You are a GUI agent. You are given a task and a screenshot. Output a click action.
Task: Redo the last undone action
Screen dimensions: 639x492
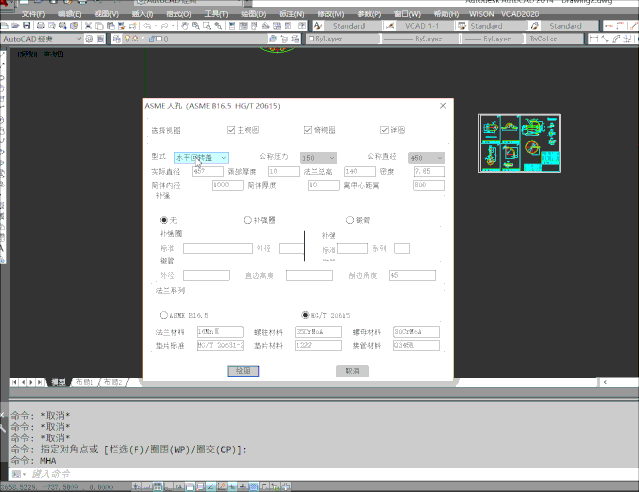click(x=164, y=26)
